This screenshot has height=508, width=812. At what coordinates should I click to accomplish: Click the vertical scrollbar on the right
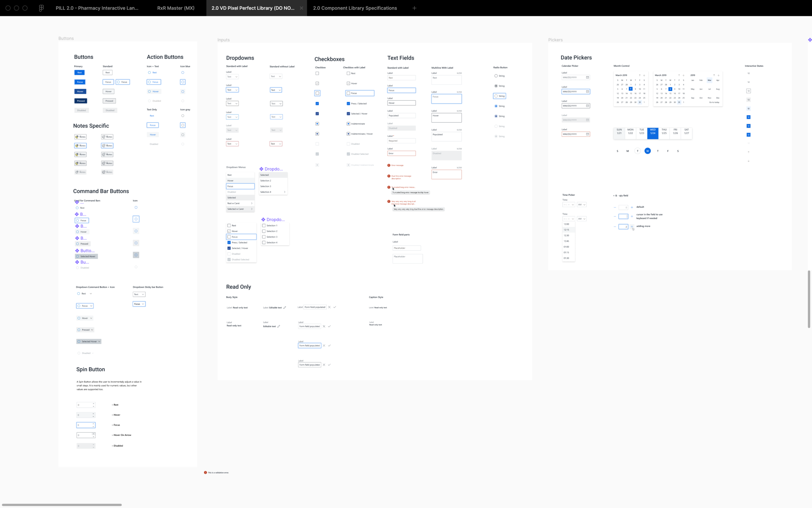click(809, 299)
